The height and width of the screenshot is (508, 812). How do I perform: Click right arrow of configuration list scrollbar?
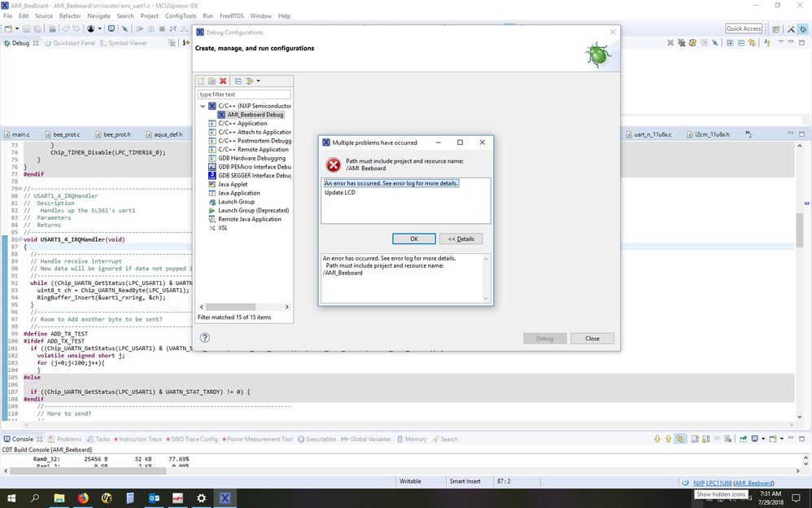click(x=287, y=307)
